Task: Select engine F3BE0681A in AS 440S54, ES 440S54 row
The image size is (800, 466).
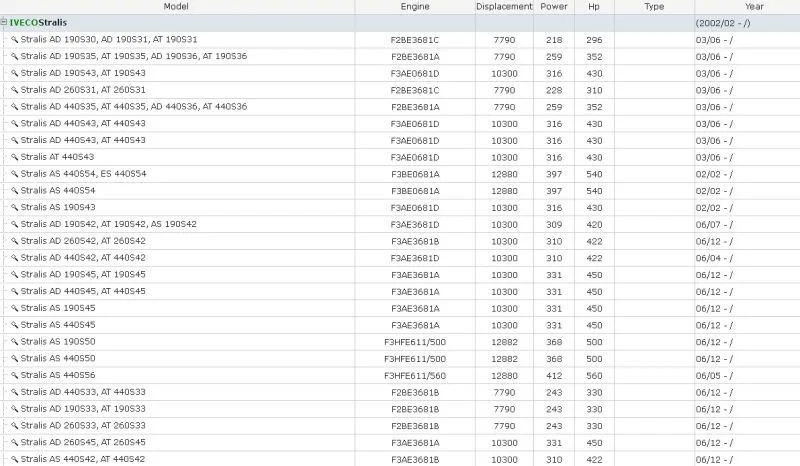Action: tap(415, 175)
